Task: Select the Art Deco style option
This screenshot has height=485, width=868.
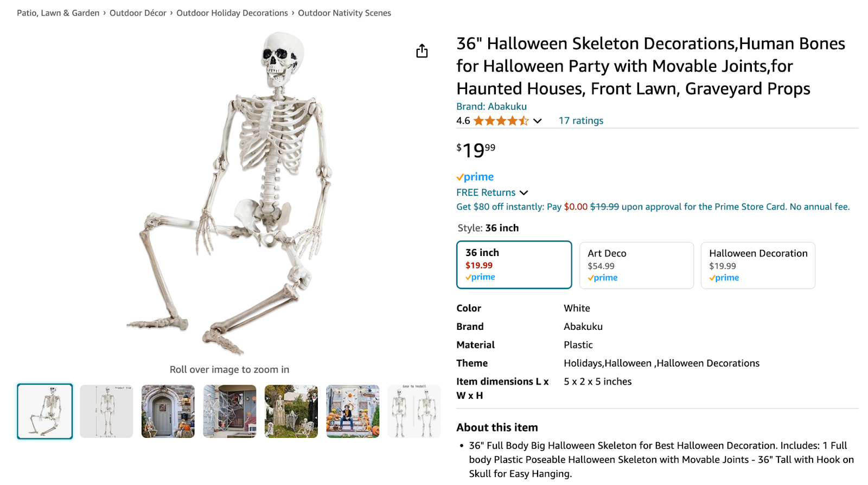Action: pyautogui.click(x=636, y=265)
